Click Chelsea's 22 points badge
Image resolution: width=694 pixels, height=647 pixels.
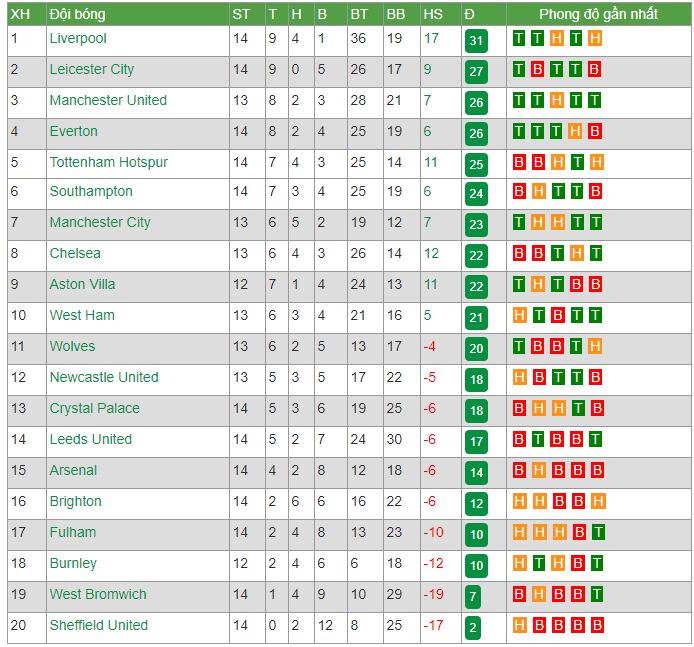[476, 256]
